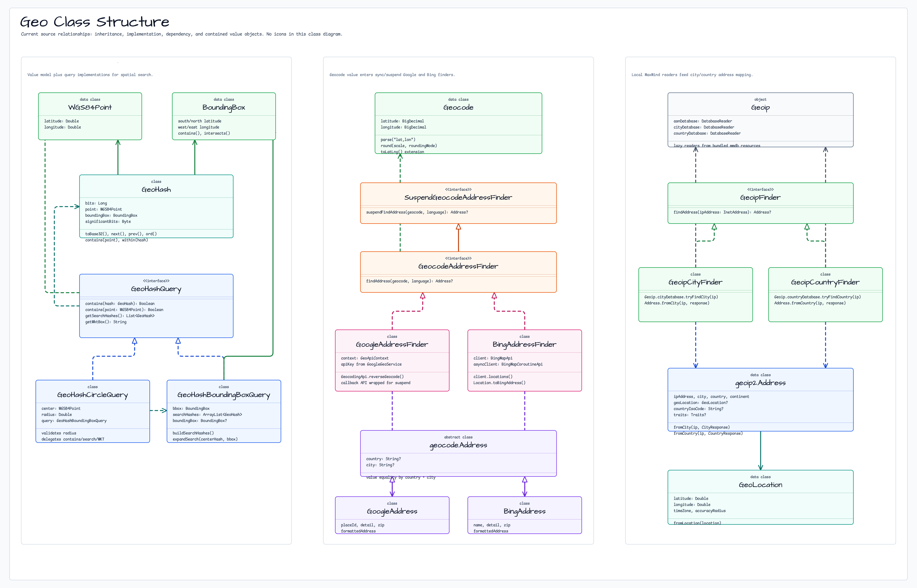Select the GeoLocation data class title

pyautogui.click(x=760, y=485)
